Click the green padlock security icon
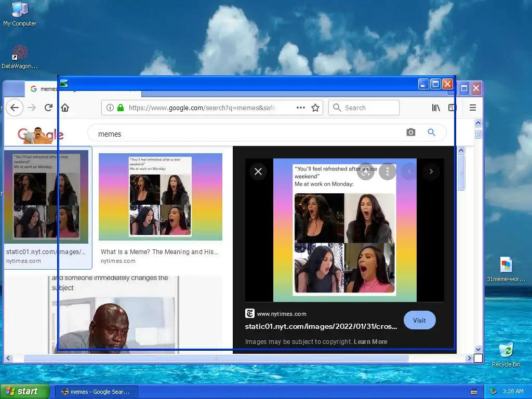Viewport: 532px width, 399px height. tap(120, 108)
